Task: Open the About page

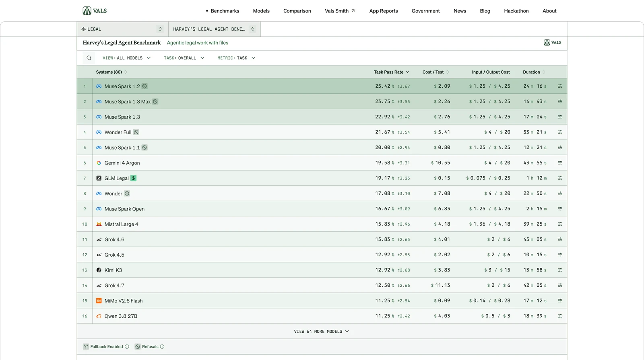Action: point(549,11)
